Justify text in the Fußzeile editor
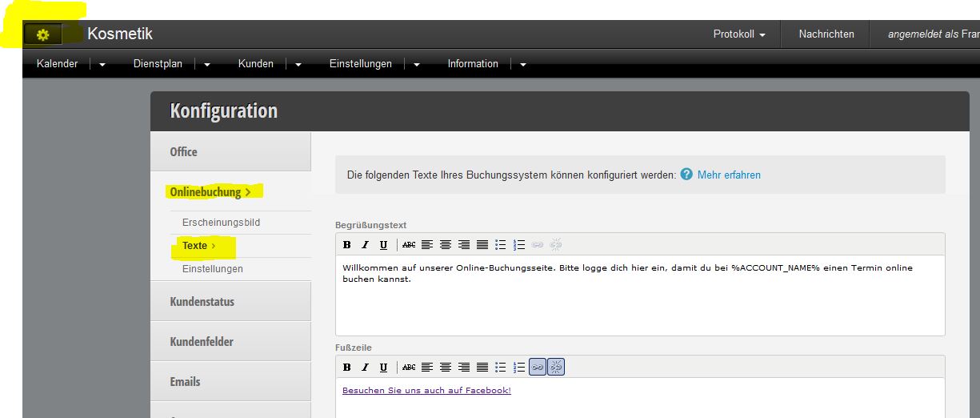 [x=482, y=368]
